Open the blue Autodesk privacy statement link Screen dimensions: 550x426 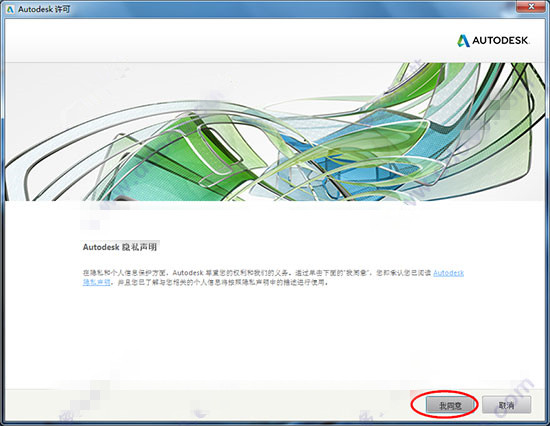click(x=448, y=273)
